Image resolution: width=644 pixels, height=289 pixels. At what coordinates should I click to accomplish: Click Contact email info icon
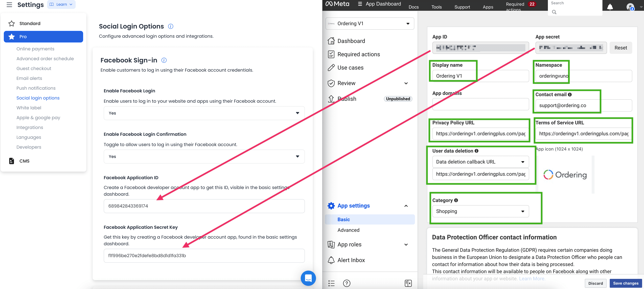tap(570, 95)
